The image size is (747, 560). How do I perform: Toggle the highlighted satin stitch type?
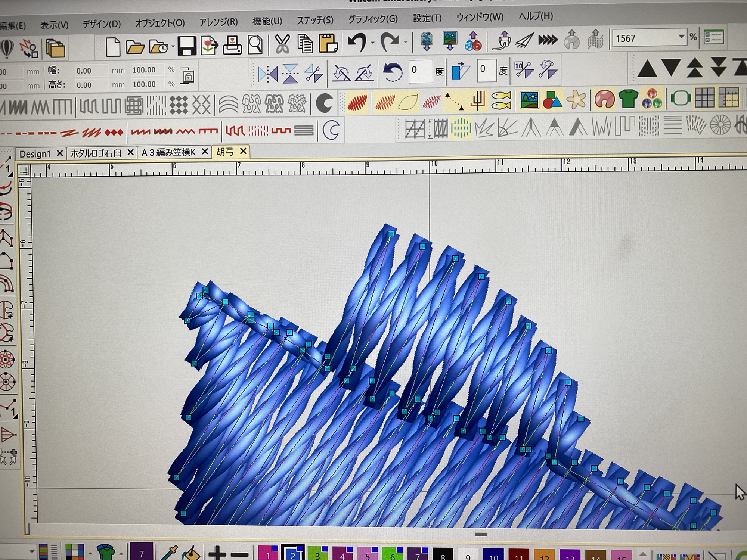point(357,102)
